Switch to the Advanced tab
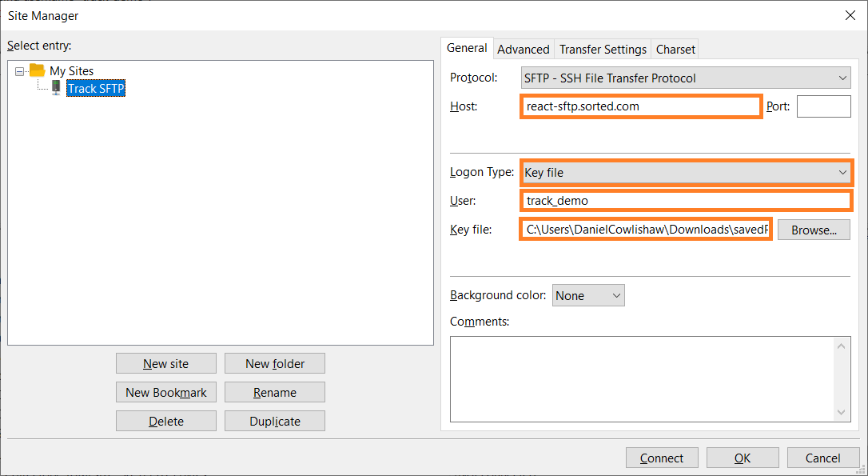Viewport: 868px width, 476px height. [x=523, y=48]
